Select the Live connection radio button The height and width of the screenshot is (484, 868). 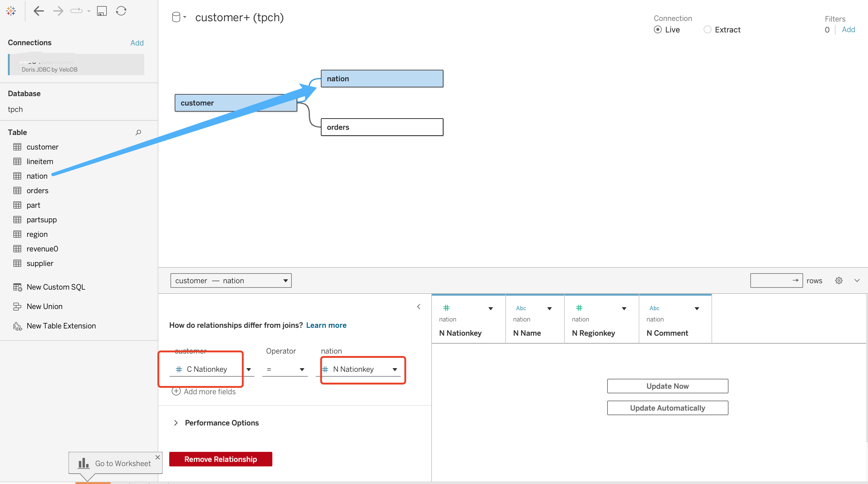(x=658, y=30)
